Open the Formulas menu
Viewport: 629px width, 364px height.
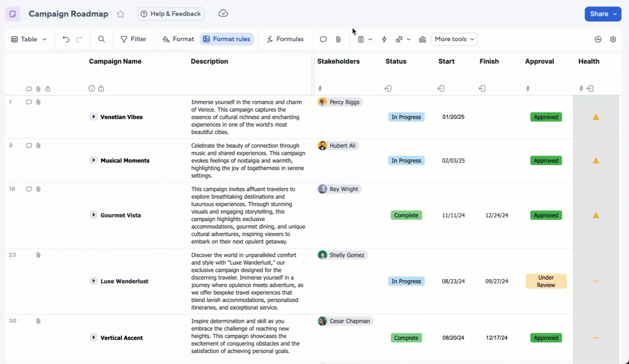285,39
